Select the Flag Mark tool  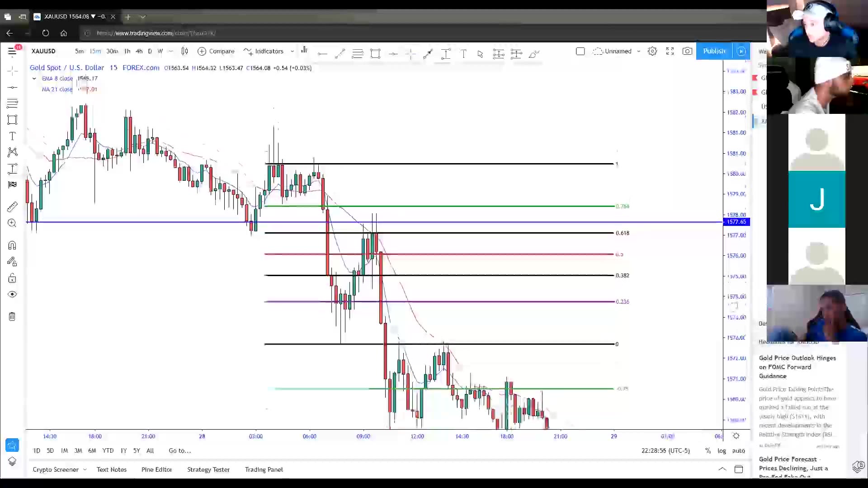[12, 185]
